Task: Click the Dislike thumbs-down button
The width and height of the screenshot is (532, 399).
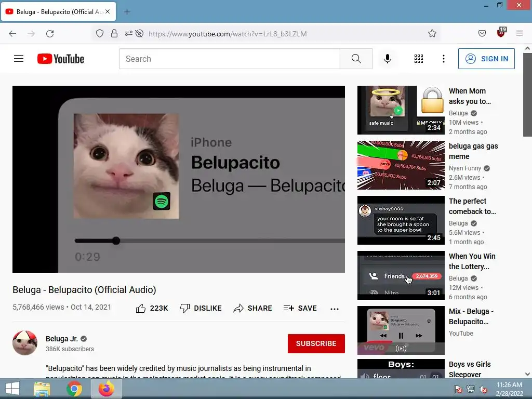Action: [201, 308]
